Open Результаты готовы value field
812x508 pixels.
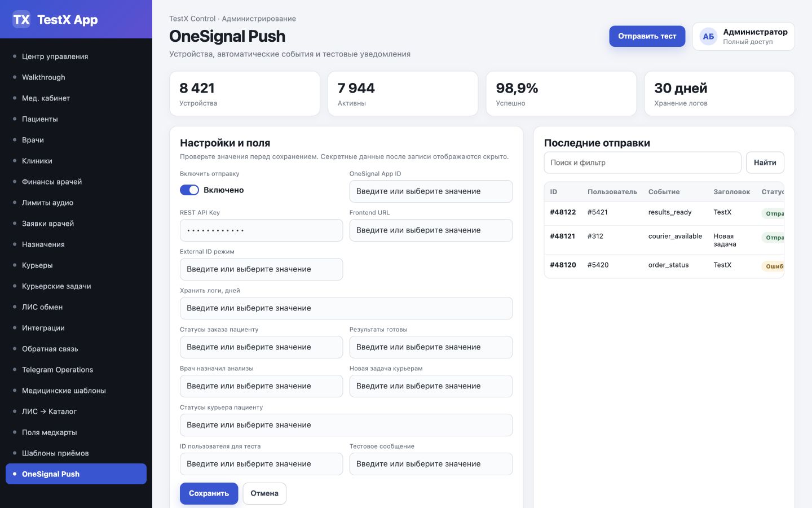431,347
